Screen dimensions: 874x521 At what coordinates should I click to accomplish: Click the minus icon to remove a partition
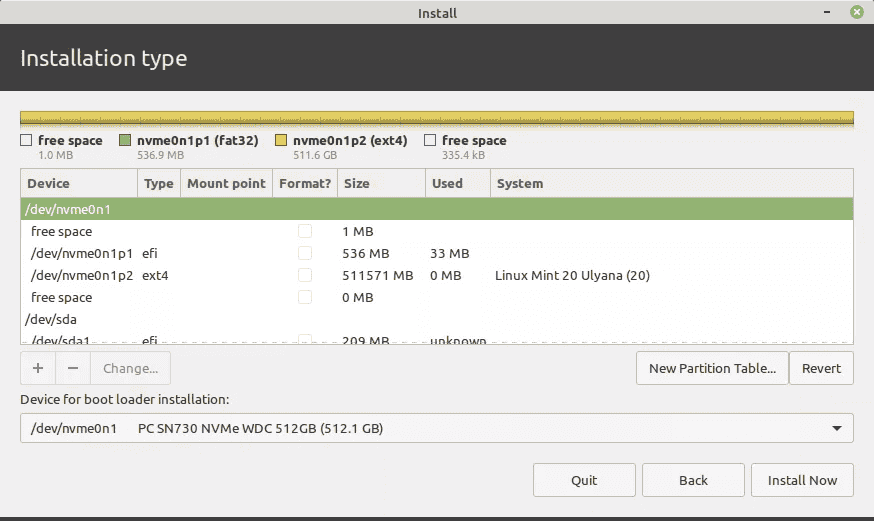click(x=73, y=368)
